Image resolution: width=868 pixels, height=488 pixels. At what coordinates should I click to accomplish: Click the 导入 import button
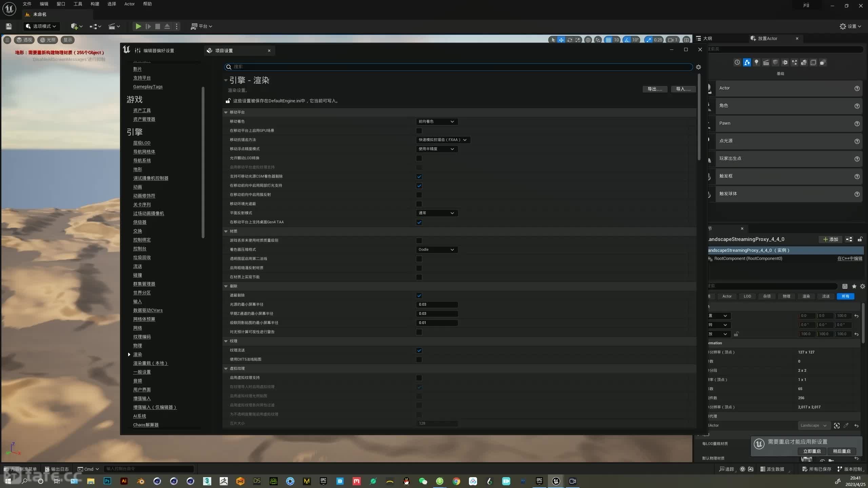(683, 89)
